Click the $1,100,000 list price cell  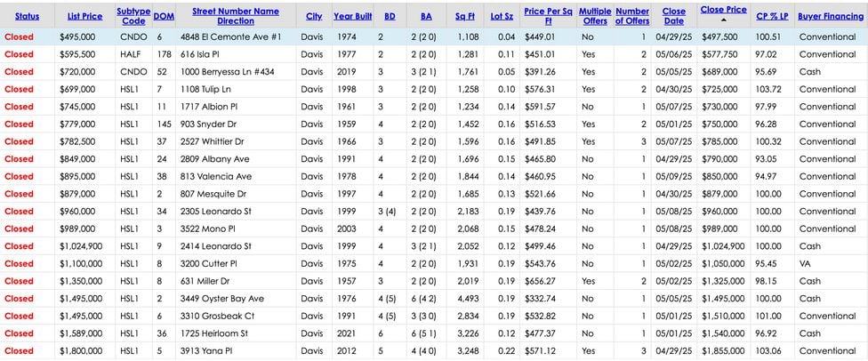(81, 264)
